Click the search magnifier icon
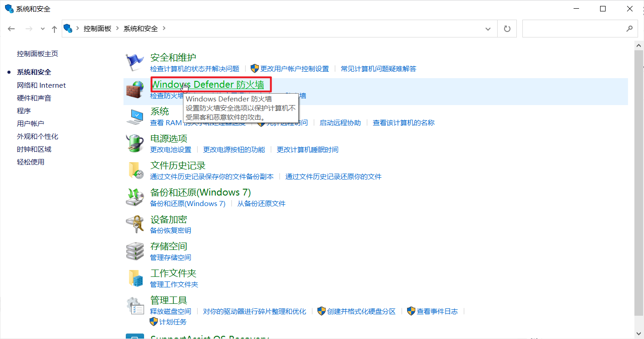Screen dimensions: 644x339 pyautogui.click(x=629, y=28)
